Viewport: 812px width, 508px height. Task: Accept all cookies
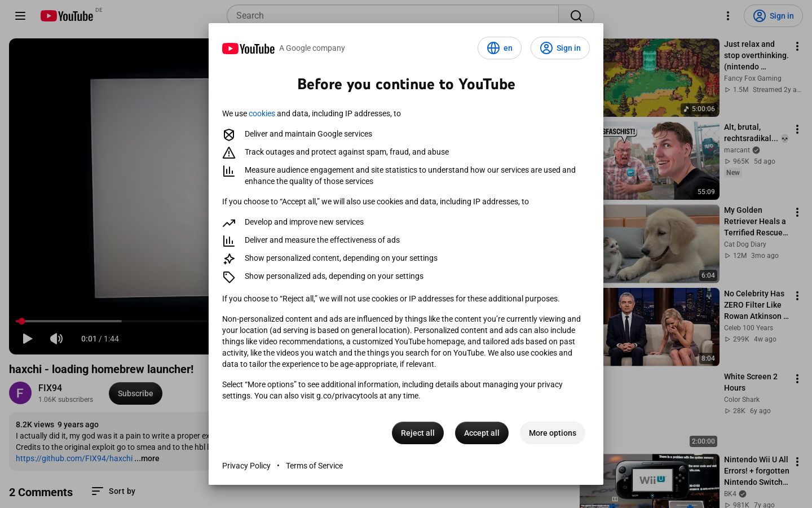(x=482, y=433)
